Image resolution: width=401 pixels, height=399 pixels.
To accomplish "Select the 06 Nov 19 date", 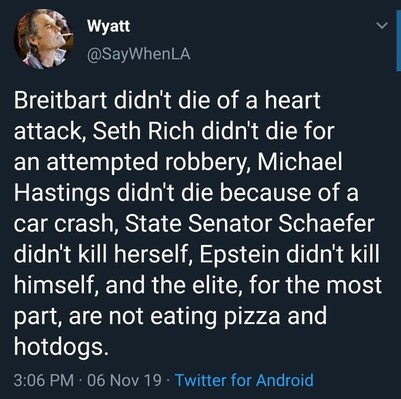I will [x=124, y=380].
